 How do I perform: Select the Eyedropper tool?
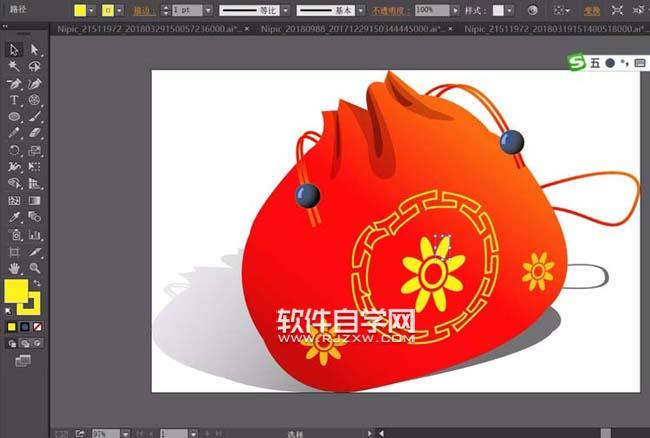pos(14,217)
